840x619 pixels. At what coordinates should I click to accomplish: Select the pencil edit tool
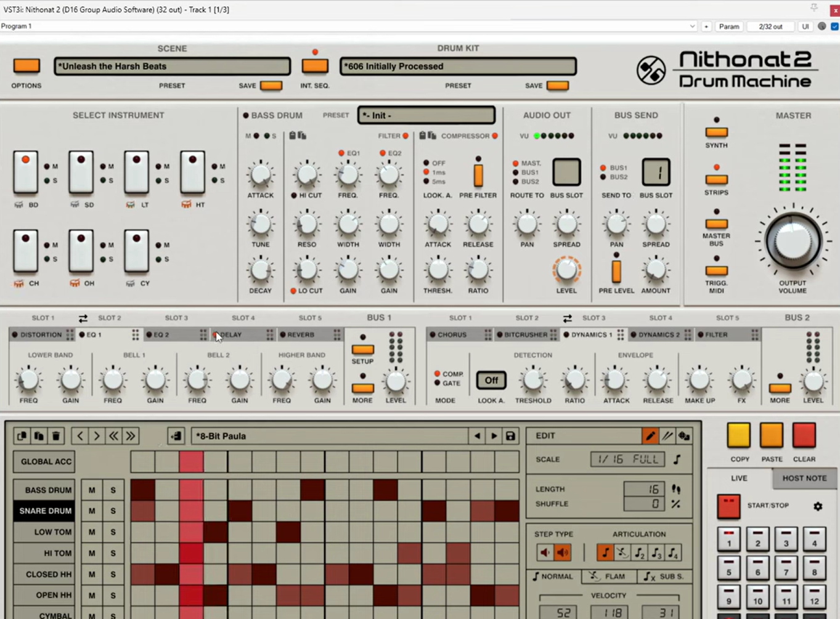(x=650, y=436)
